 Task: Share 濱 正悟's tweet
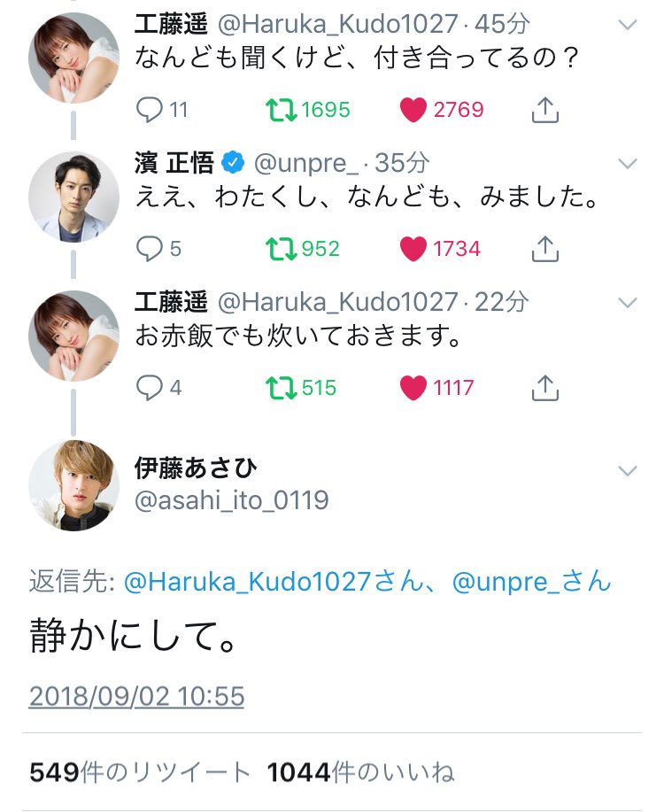point(545,249)
